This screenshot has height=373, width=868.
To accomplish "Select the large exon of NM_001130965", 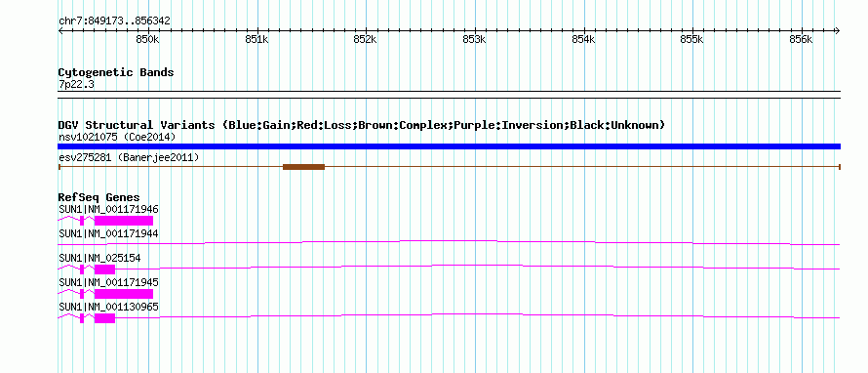I will [x=104, y=318].
